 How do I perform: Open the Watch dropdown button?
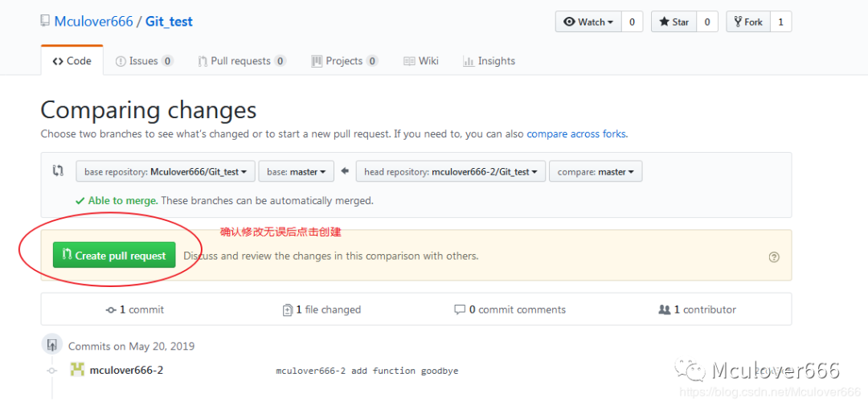[588, 22]
